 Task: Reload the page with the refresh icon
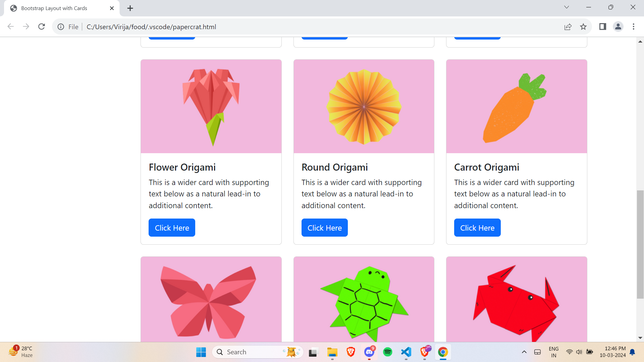[42, 27]
